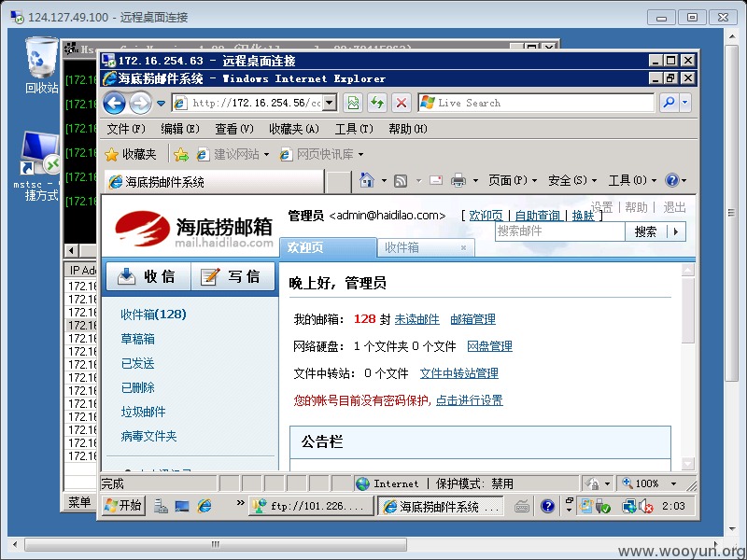This screenshot has height=560, width=747.
Task: Click the magnifier search icon
Action: pyautogui.click(x=669, y=103)
